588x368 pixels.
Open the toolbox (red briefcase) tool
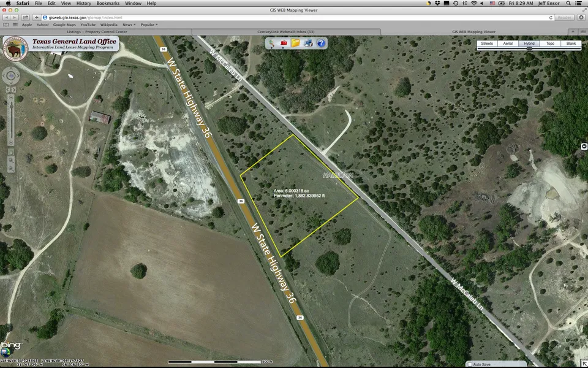(283, 43)
